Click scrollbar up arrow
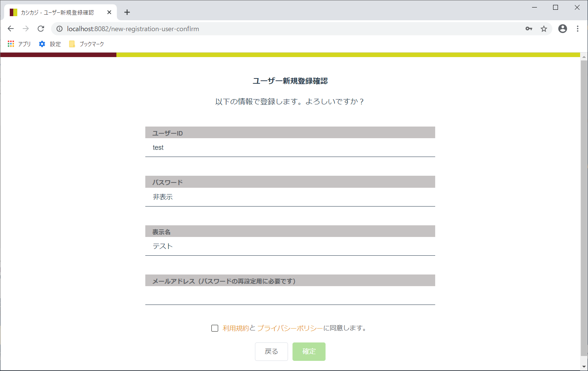This screenshot has height=371, width=588. [x=584, y=57]
